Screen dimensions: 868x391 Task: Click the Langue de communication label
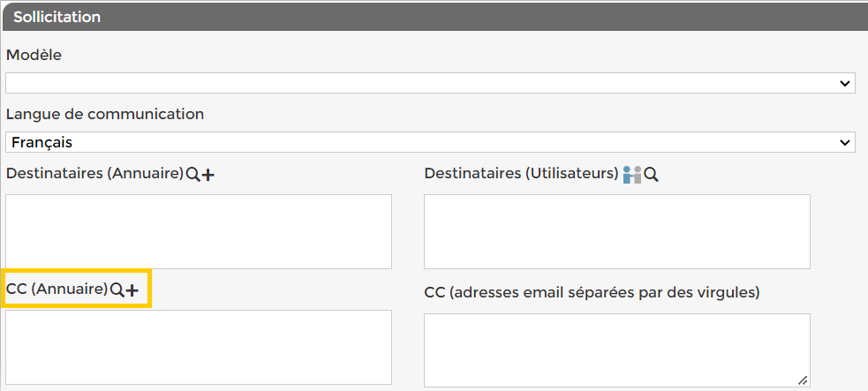pyautogui.click(x=104, y=114)
